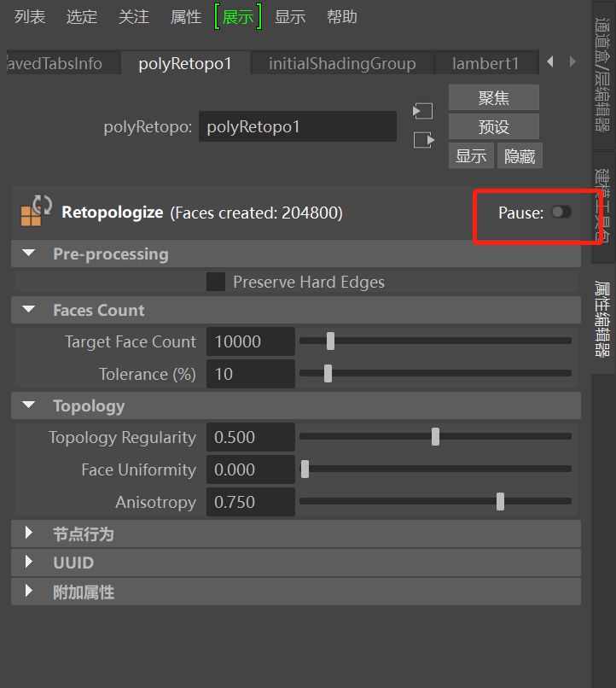Image resolution: width=616 pixels, height=688 pixels.
Task: Expand the 附加属性 section
Action: click(29, 591)
